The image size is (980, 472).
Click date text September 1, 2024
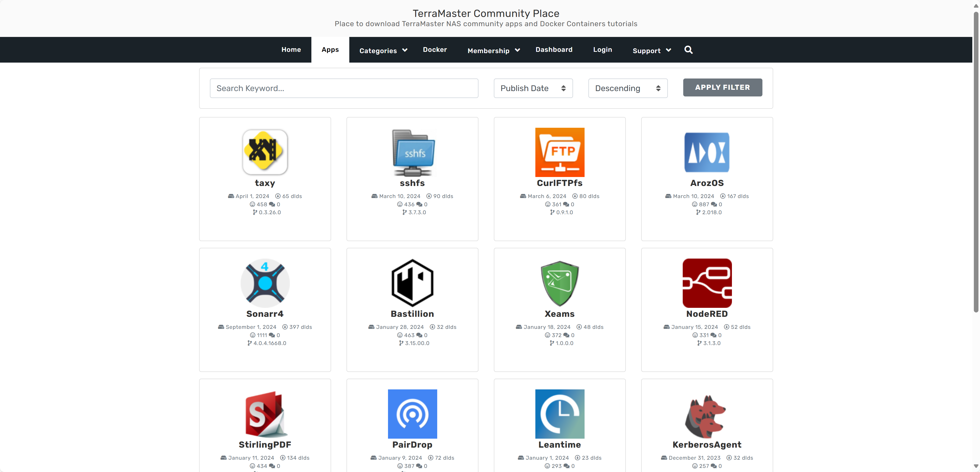point(251,327)
